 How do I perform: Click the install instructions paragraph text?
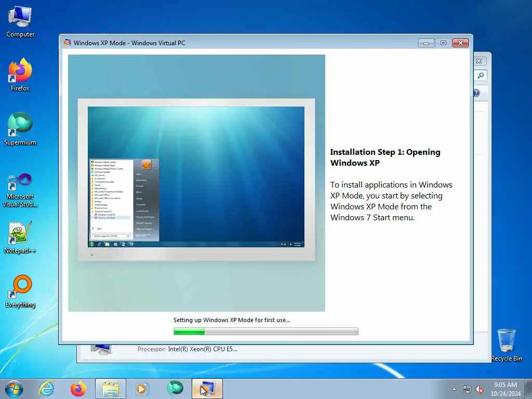pyautogui.click(x=391, y=201)
